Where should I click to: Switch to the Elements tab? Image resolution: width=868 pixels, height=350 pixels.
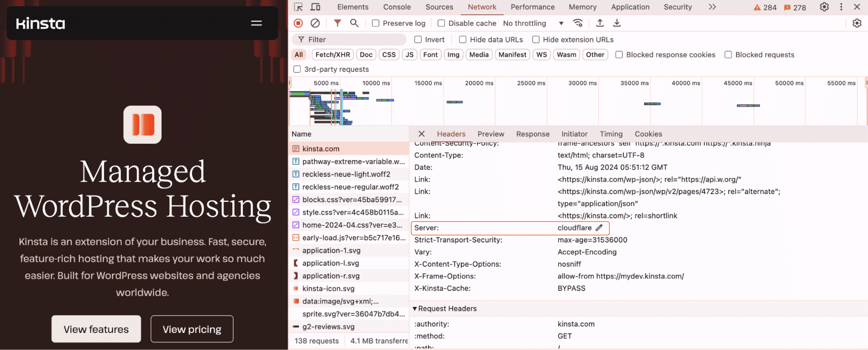click(353, 7)
